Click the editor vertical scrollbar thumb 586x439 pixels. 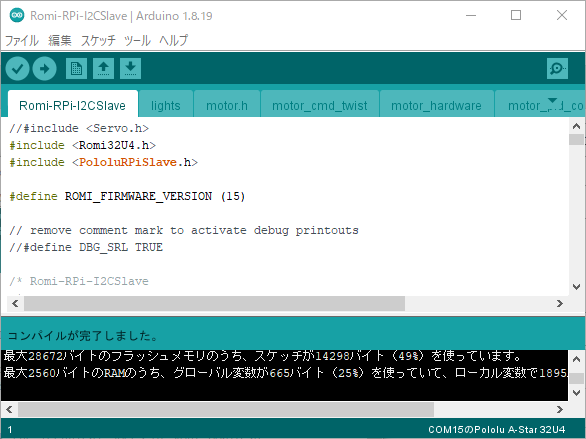pos(576,139)
